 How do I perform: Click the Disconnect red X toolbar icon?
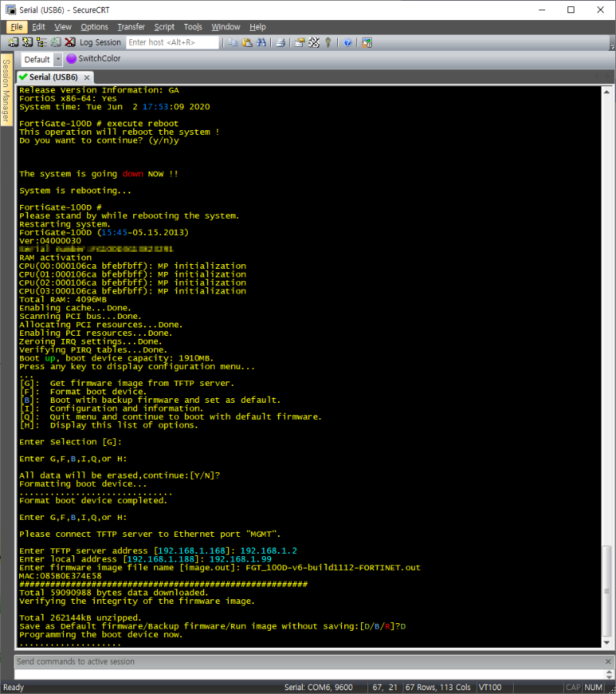(x=70, y=42)
